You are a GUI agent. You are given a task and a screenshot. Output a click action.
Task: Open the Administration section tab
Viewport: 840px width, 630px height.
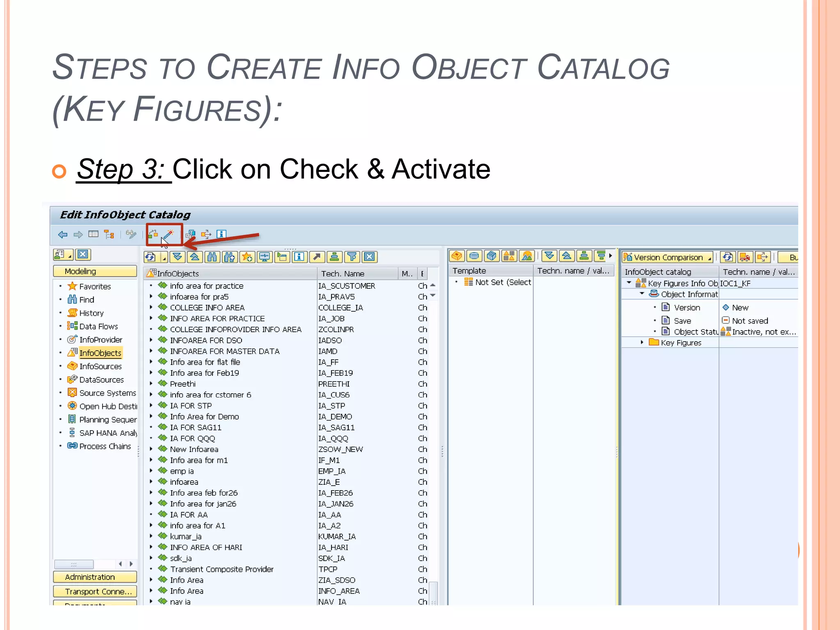(x=95, y=577)
